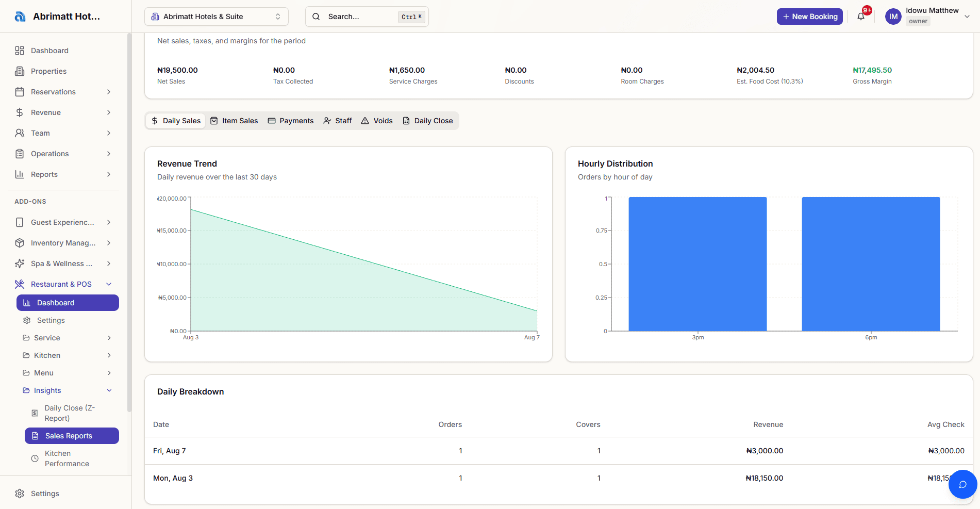Switch to the Daily Sales tab

tap(176, 121)
